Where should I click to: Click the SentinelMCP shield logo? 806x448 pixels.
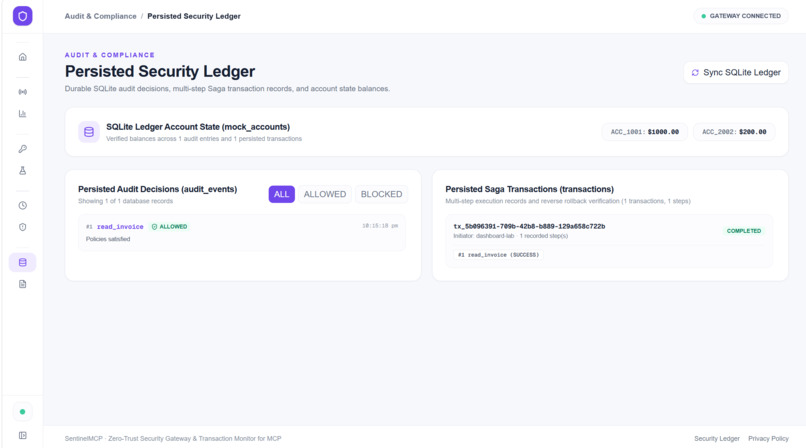[x=23, y=16]
